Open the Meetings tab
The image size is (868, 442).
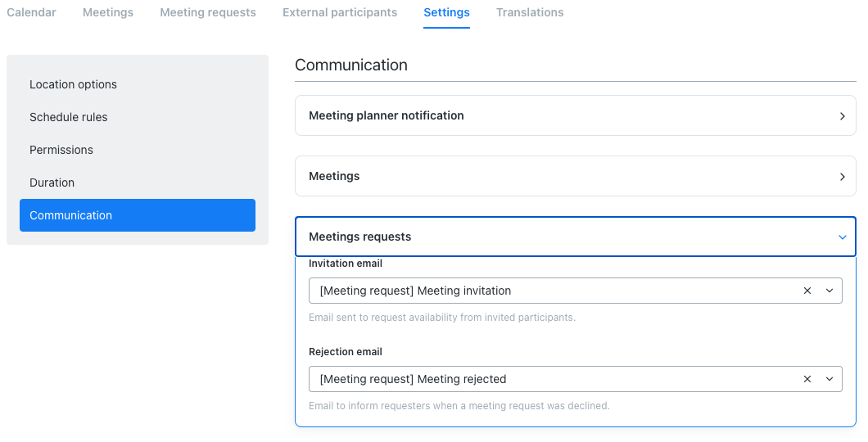point(108,13)
